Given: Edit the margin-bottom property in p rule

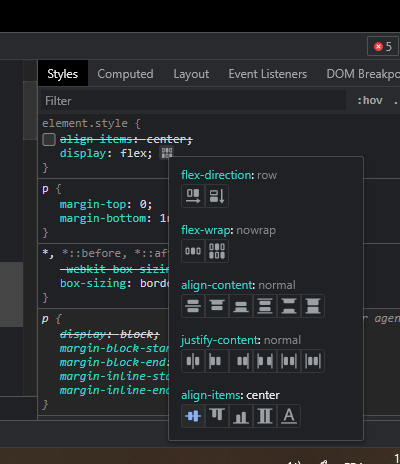Looking at the screenshot, I should pyautogui.click(x=103, y=218).
